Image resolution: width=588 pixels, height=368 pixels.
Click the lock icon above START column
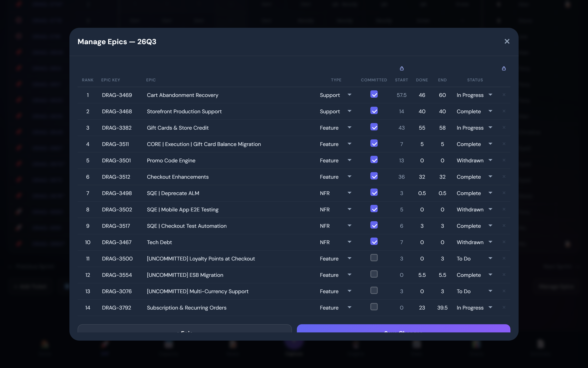[402, 68]
